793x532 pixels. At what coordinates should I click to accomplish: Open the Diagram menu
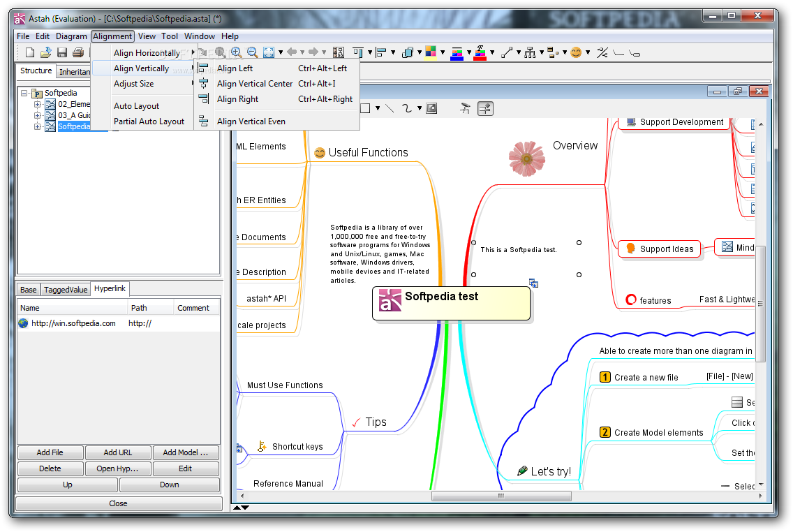click(71, 36)
